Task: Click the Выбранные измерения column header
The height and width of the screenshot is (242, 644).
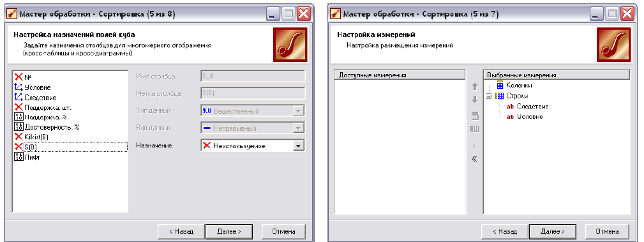Action: [557, 75]
